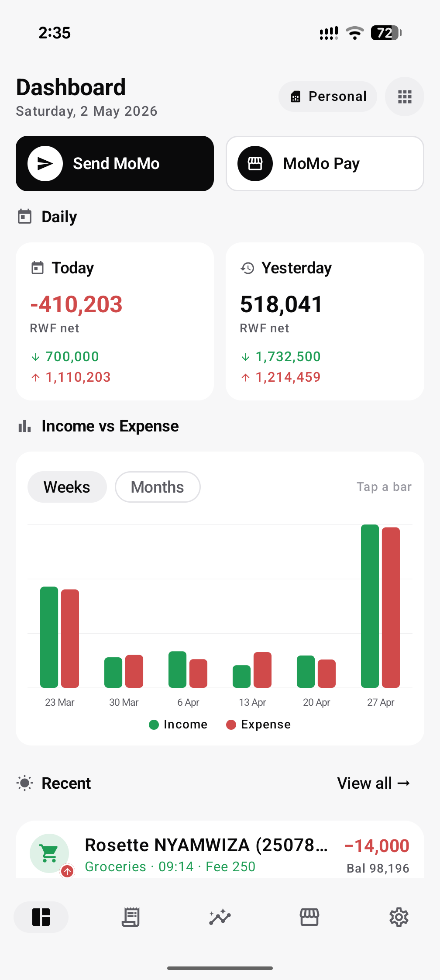Screen dimensions: 440x980
Task: Tap the 2:35 clock in status bar
Action: coord(55,33)
